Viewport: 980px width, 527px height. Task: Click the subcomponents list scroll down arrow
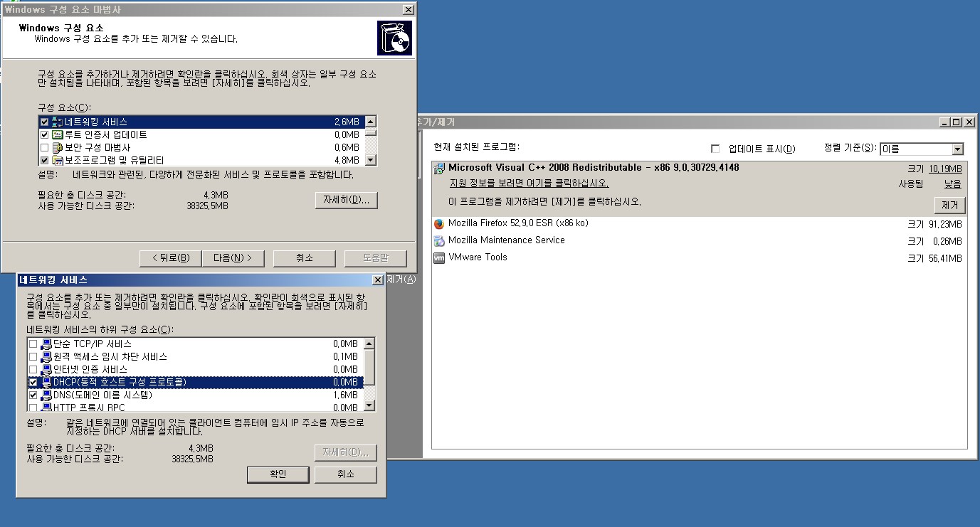tap(369, 405)
